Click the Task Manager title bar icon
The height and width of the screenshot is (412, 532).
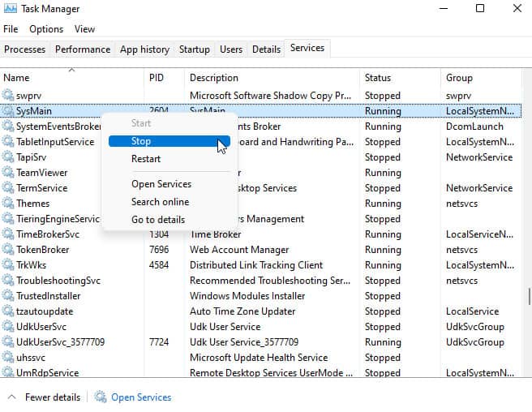(10, 9)
